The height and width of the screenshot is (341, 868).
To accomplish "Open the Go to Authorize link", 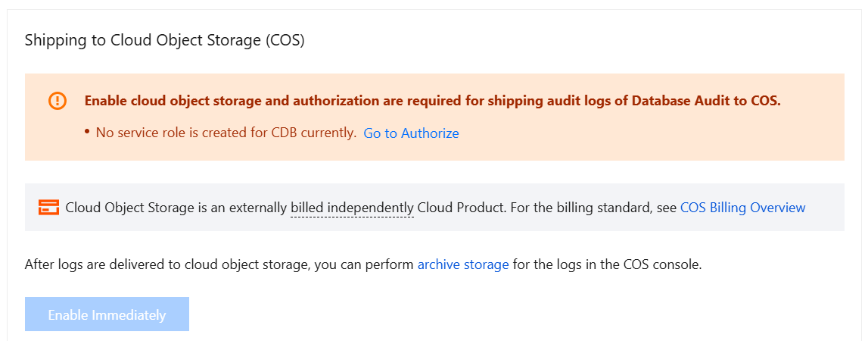I will pyautogui.click(x=411, y=133).
